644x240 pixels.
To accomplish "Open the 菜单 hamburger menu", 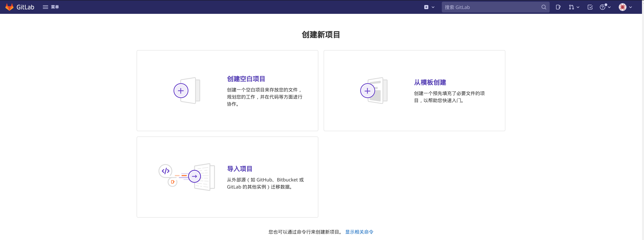I will click(x=51, y=7).
